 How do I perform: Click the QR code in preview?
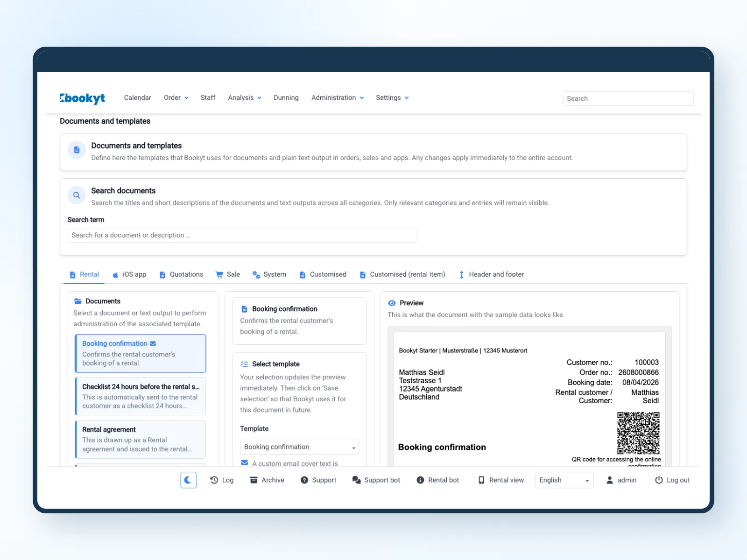(638, 433)
